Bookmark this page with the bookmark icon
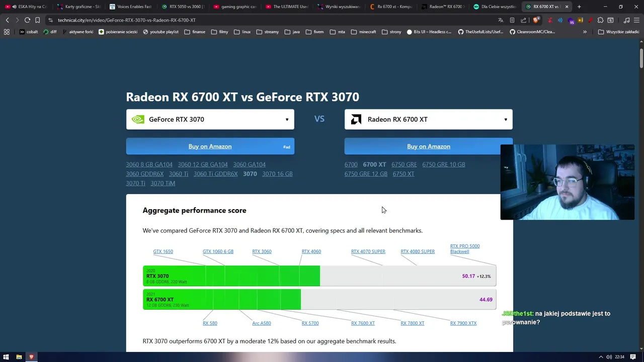Screen dimensions: 644x362 point(37,20)
